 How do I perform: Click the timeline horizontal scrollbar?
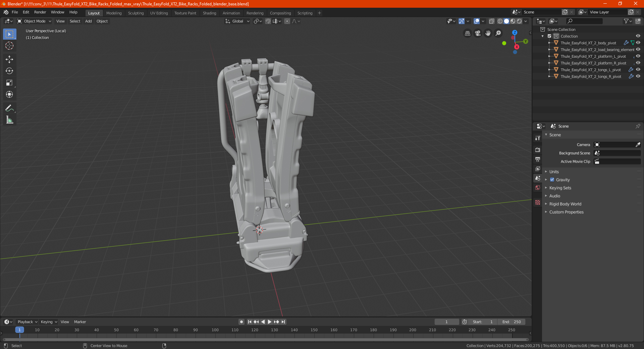point(266,340)
